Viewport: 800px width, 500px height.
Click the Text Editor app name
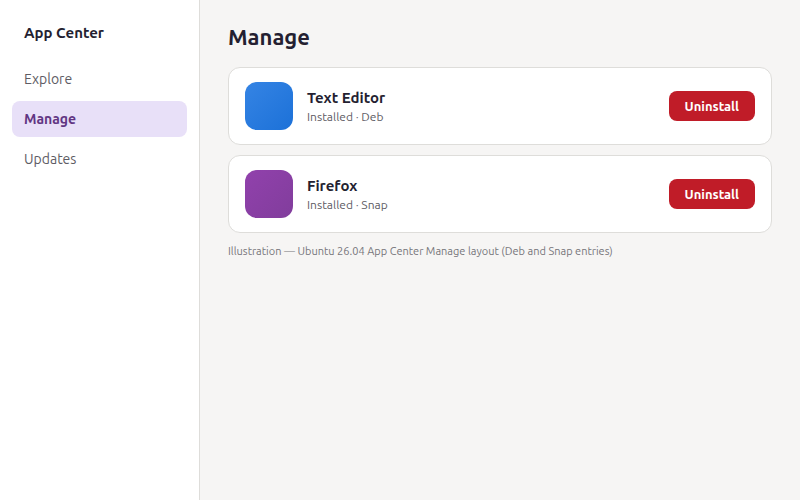(346, 97)
